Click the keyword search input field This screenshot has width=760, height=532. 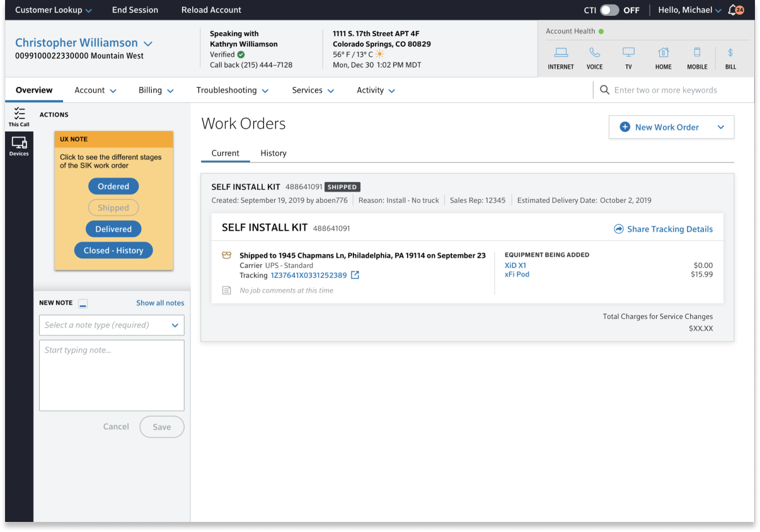click(x=674, y=90)
